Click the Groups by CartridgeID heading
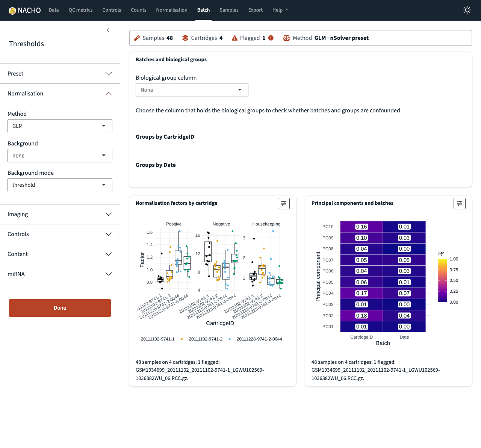481x448 pixels. pos(165,137)
